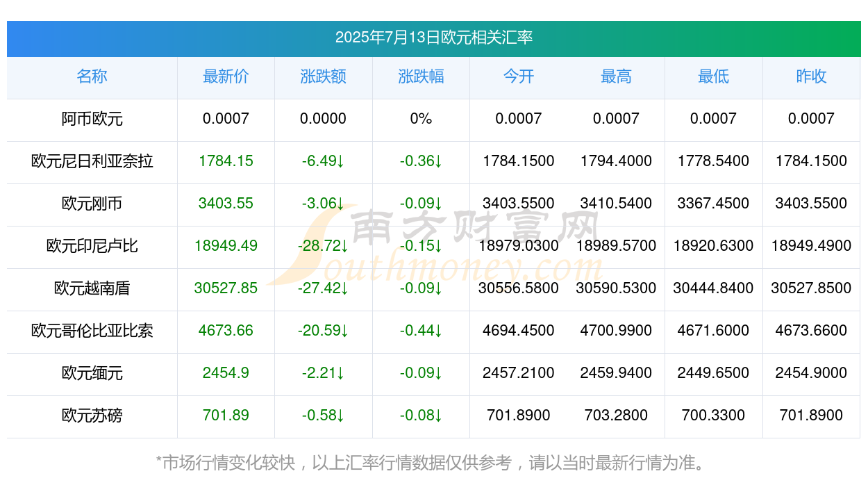Click change amount 0.0000

(323, 119)
